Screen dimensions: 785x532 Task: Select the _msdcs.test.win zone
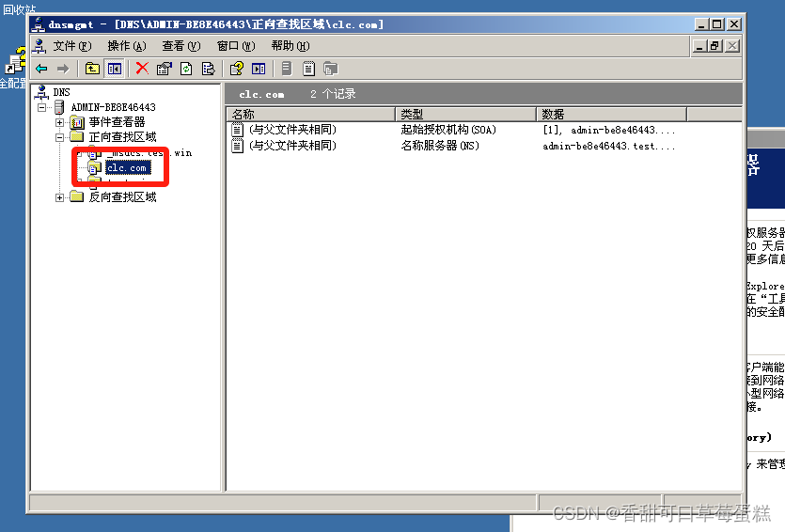point(149,153)
